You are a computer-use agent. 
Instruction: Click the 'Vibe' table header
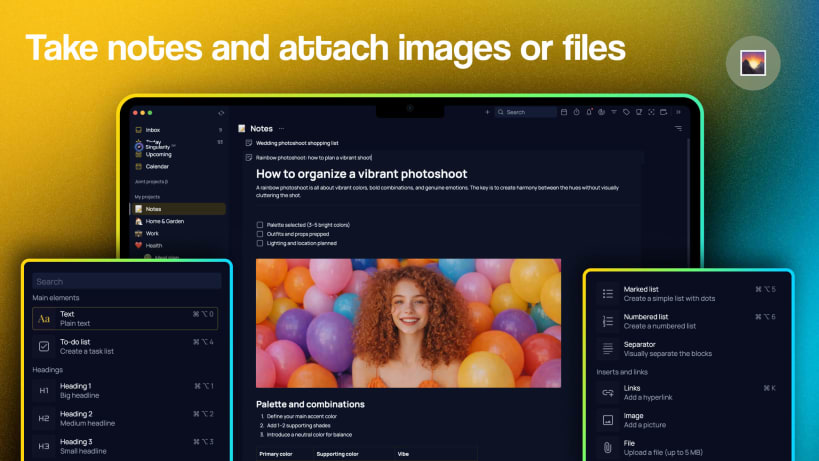click(x=403, y=454)
